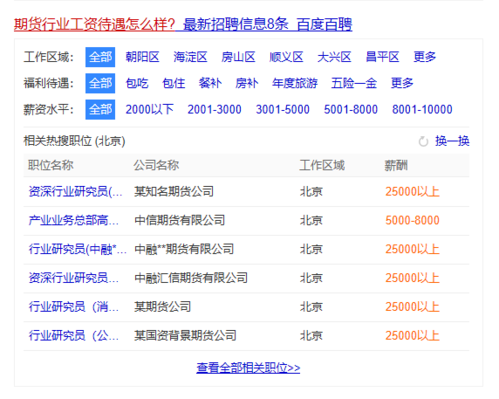Click the 5000-8000 salary value
Image resolution: width=499 pixels, height=399 pixels.
click(412, 220)
